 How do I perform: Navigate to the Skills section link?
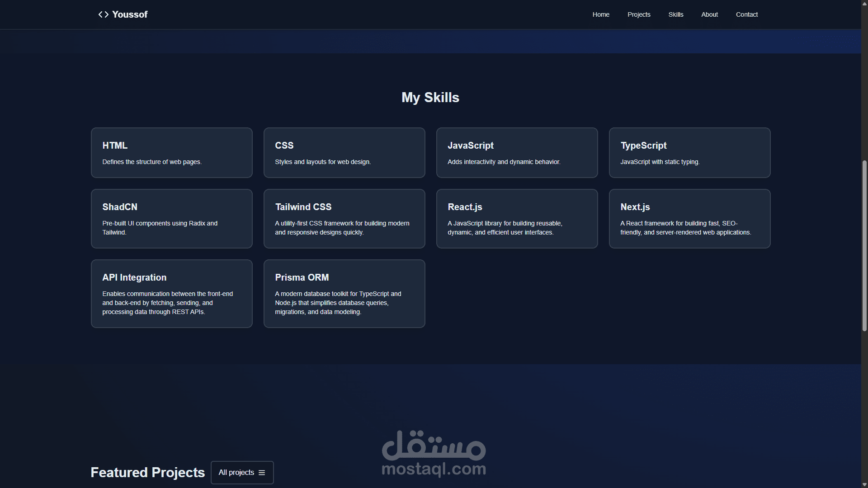[x=676, y=14]
